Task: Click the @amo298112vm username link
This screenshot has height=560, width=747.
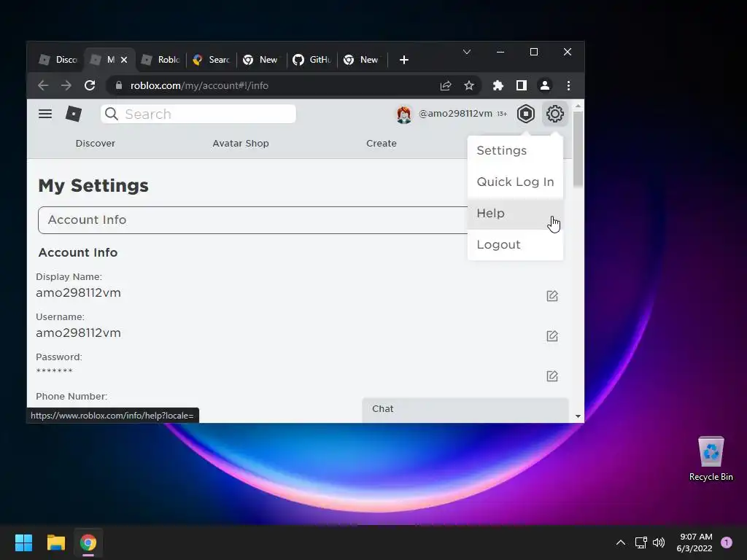Action: point(455,113)
